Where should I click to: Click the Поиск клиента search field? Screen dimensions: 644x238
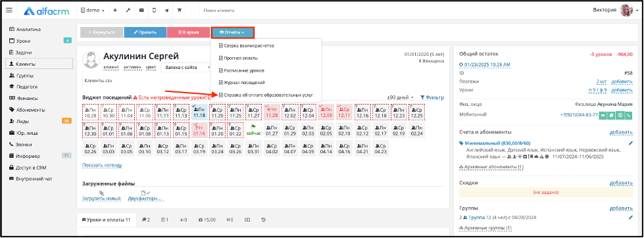(230, 11)
